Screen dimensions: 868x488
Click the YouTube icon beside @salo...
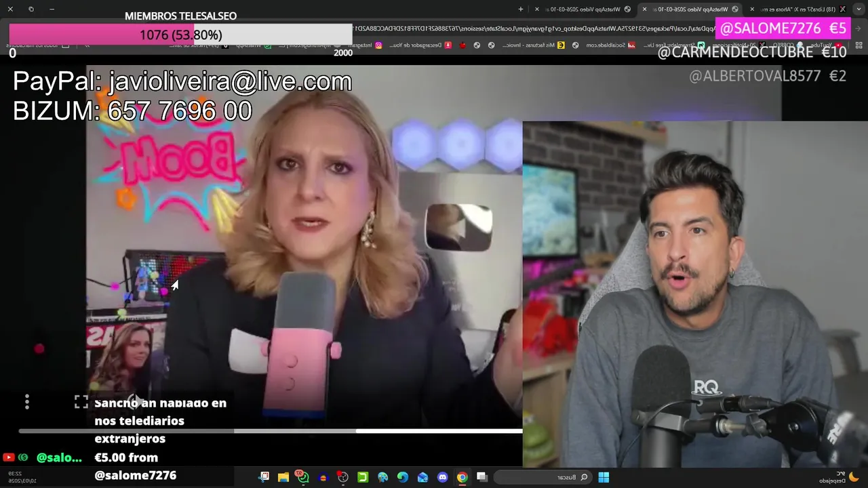(x=8, y=457)
